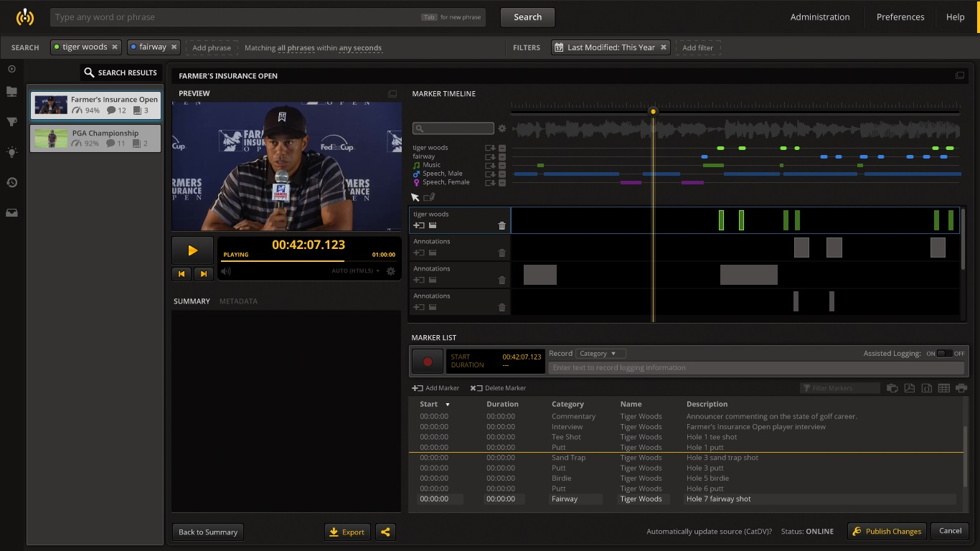Add Speech, Female track to markers
Image resolution: width=980 pixels, height=551 pixels.
tap(491, 182)
